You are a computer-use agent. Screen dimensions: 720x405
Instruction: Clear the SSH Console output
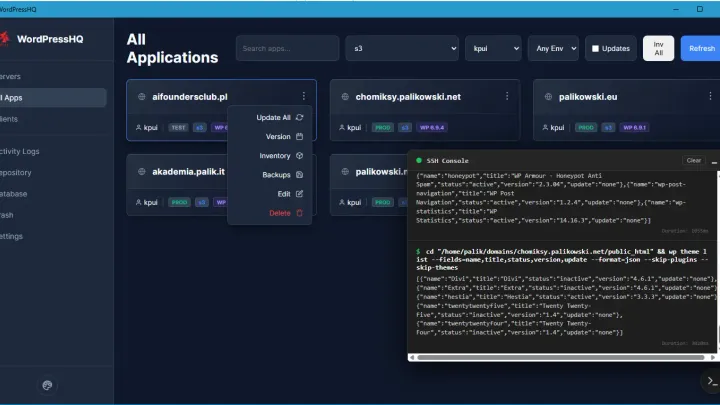(x=693, y=160)
